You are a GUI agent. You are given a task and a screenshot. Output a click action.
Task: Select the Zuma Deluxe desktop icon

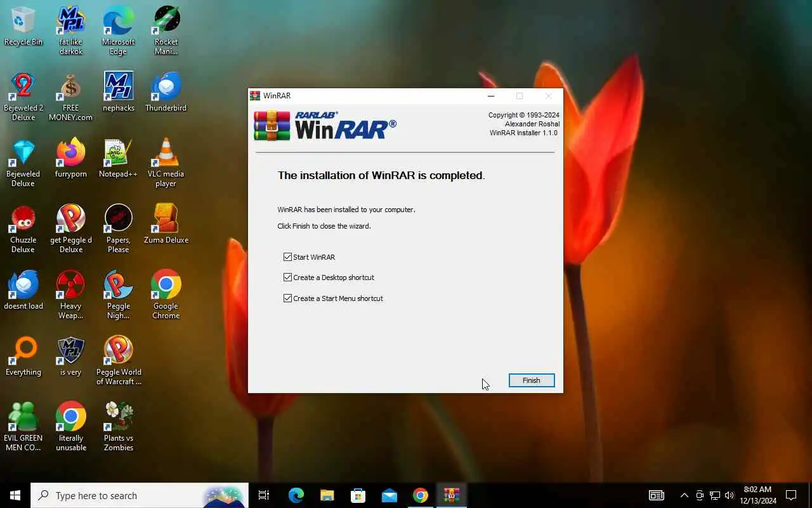pos(166,224)
